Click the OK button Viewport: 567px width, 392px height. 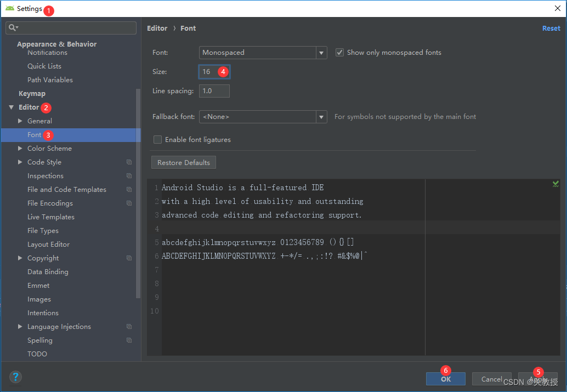tap(445, 379)
